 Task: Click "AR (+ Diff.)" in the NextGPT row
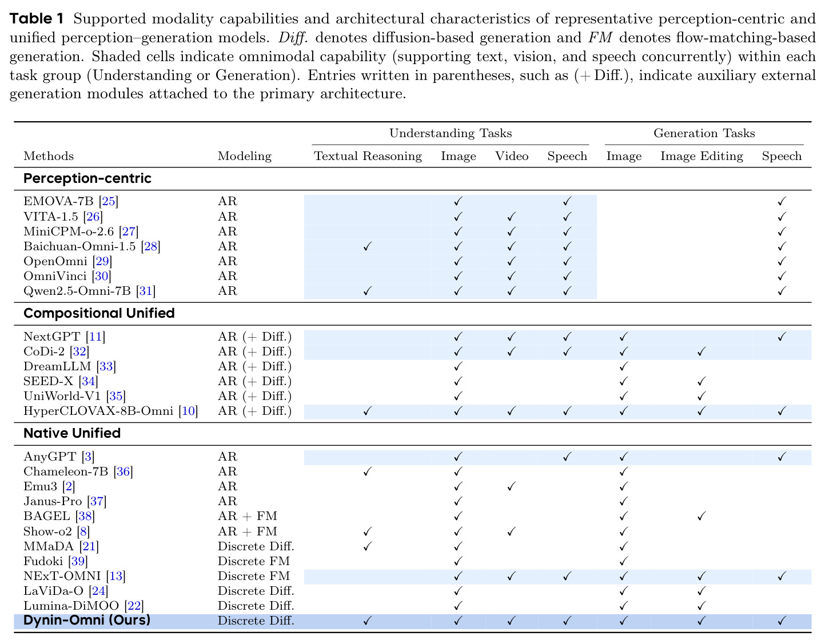254,337
